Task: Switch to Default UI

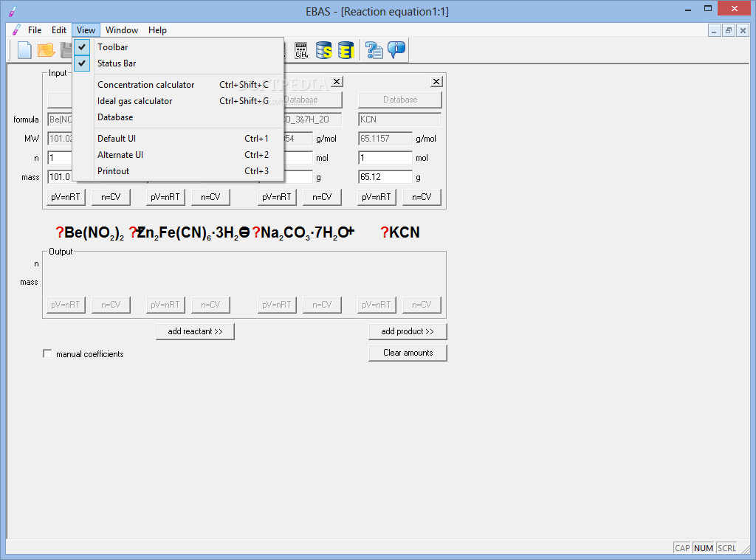Action: pyautogui.click(x=179, y=138)
